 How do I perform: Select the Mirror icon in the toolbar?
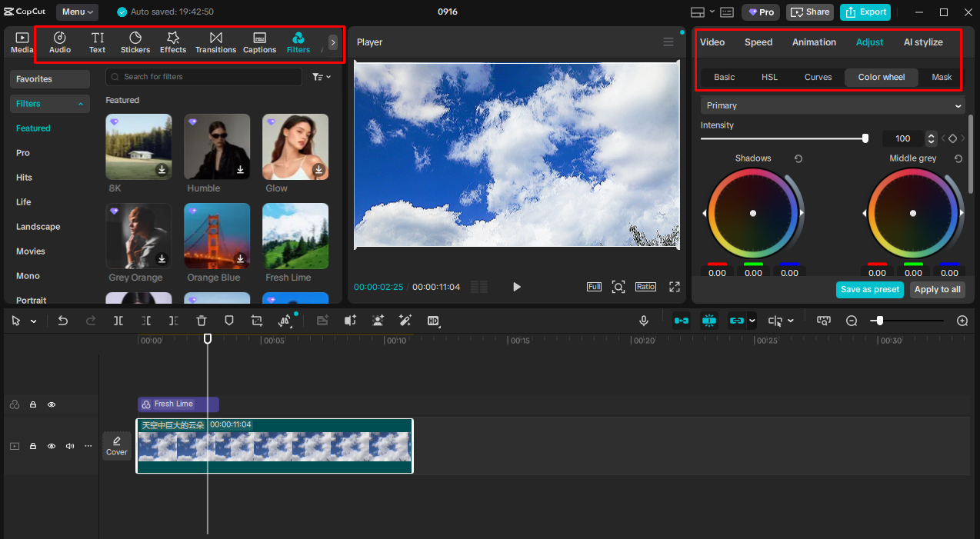point(285,321)
